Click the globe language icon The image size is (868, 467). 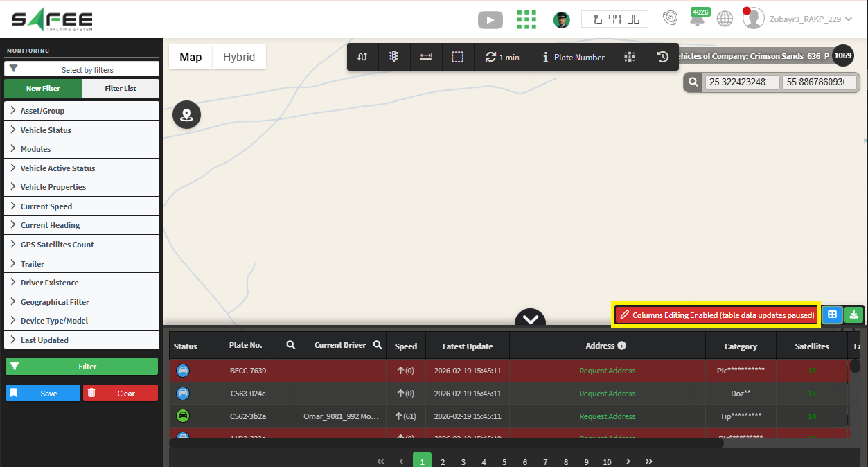point(725,19)
